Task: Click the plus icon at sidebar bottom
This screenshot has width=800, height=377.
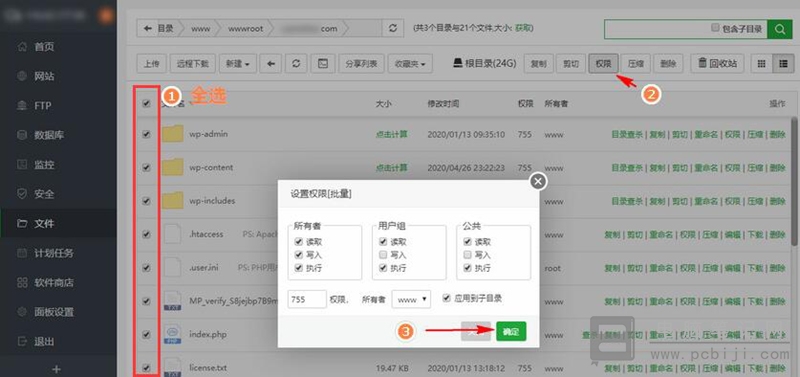Action: pos(57,368)
